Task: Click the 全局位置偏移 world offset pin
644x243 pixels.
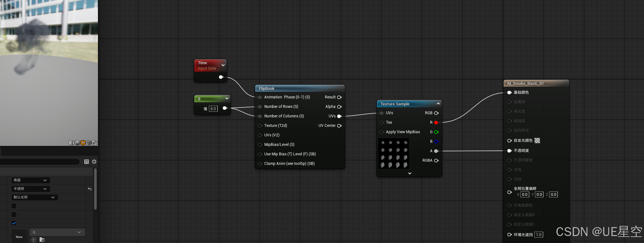Action: pyautogui.click(x=510, y=192)
